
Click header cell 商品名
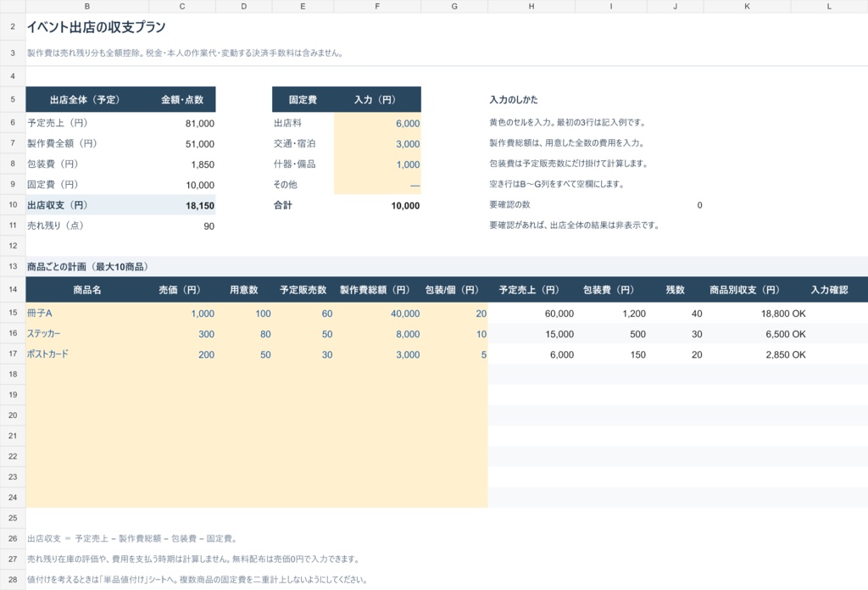tap(87, 289)
